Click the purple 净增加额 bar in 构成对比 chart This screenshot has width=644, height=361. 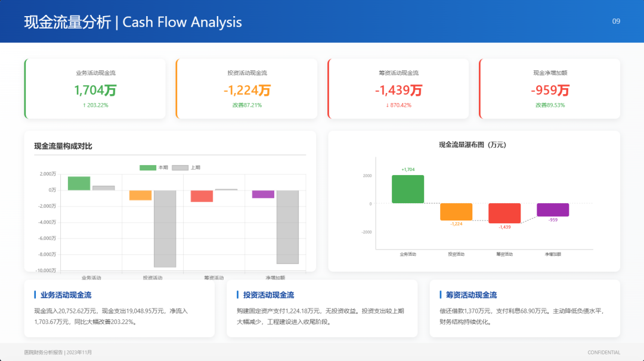tap(264, 194)
